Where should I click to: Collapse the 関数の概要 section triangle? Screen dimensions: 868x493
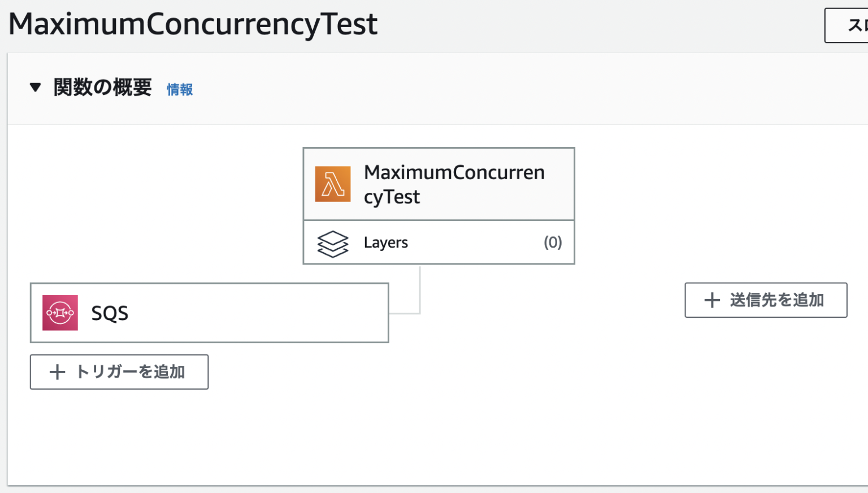click(35, 88)
